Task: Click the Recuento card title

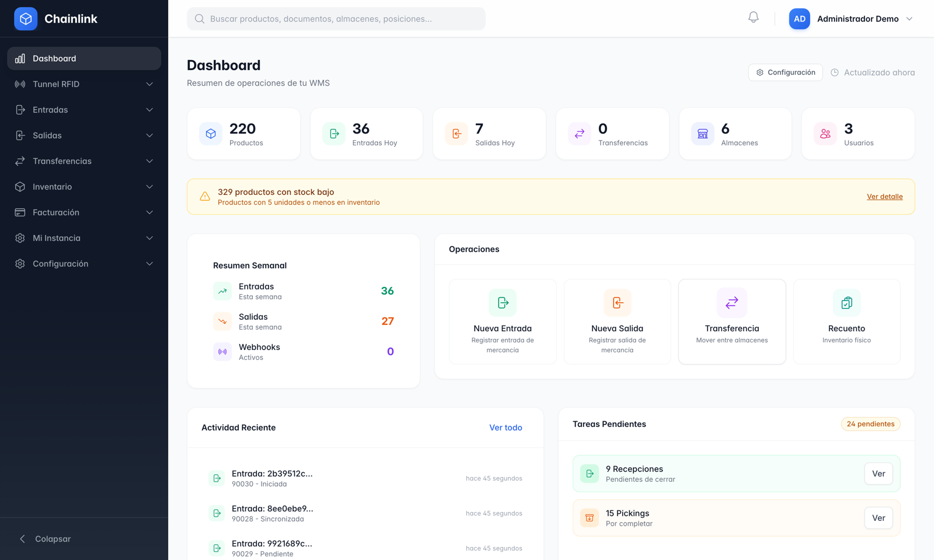Action: click(847, 328)
